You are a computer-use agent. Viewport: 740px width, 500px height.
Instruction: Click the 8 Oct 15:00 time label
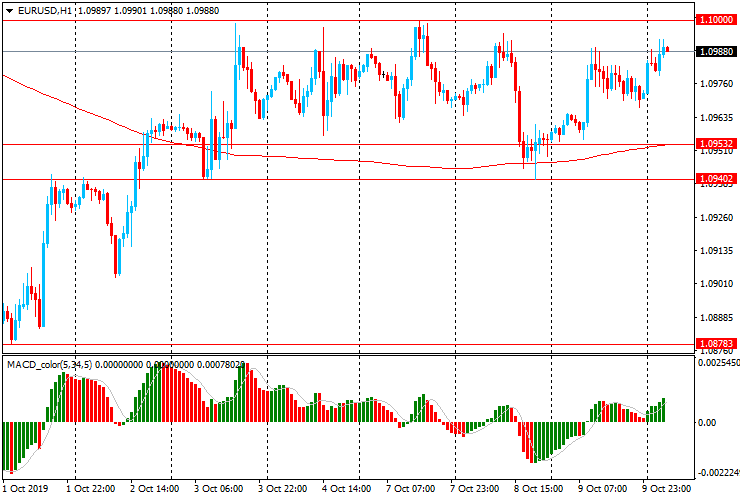541,489
